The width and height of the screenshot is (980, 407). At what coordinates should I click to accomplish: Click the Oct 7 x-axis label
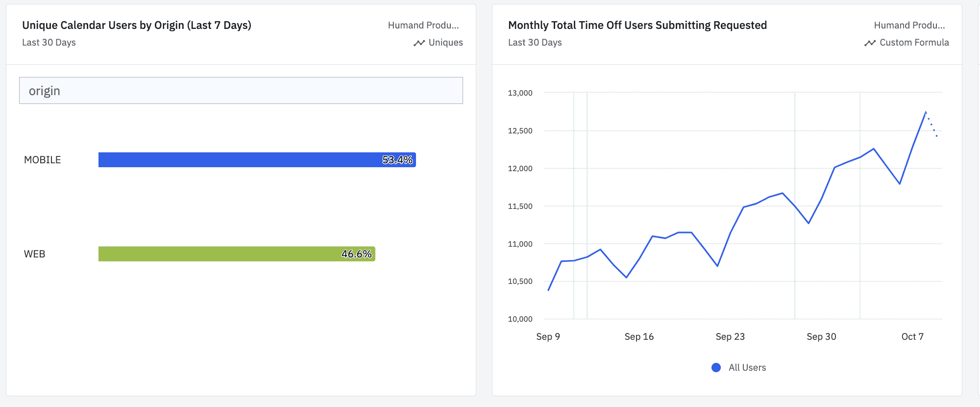pos(912,337)
